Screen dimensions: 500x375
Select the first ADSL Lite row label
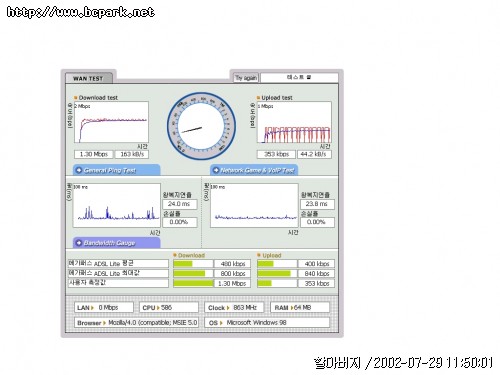tap(118, 264)
